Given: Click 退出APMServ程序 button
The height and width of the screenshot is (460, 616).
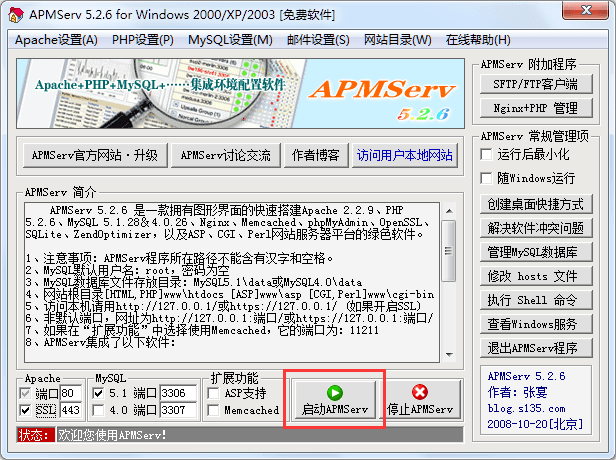Looking at the screenshot, I should [536, 348].
